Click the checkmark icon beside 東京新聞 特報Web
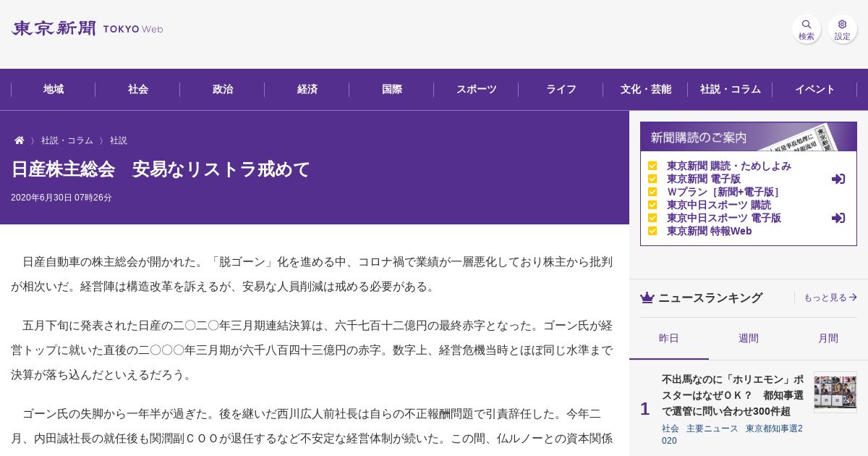The width and height of the screenshot is (868, 456). (x=652, y=231)
